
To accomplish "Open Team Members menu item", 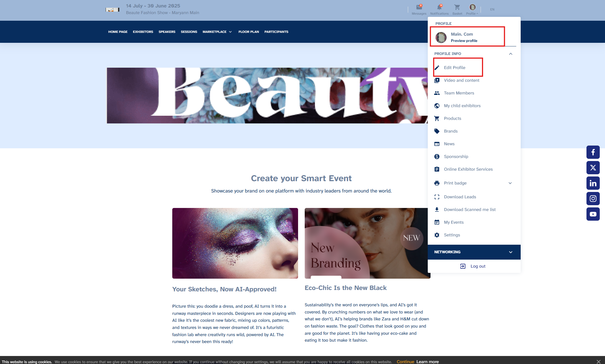I will (459, 93).
